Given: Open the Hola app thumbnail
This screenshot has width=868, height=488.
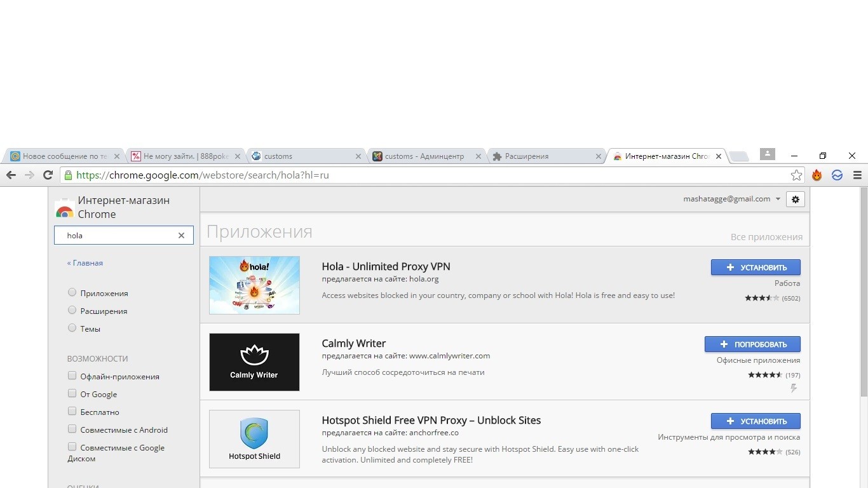Looking at the screenshot, I should [x=254, y=285].
